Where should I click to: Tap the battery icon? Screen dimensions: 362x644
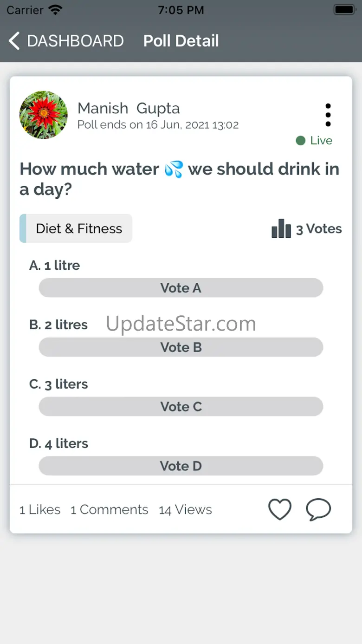(x=344, y=10)
